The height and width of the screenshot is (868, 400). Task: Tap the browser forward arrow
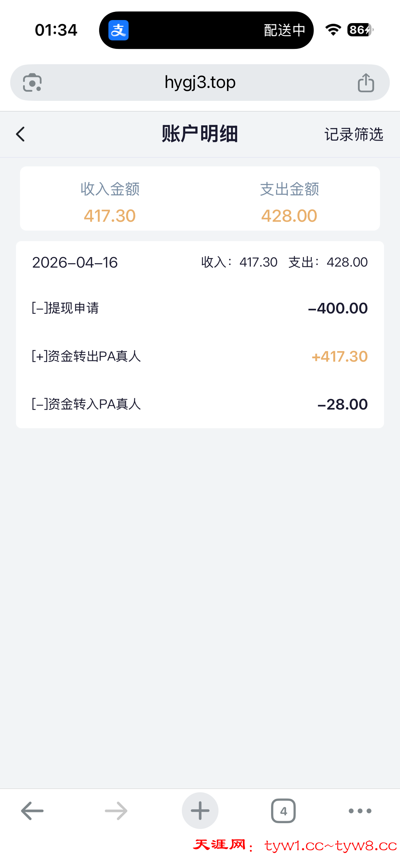pos(116,811)
